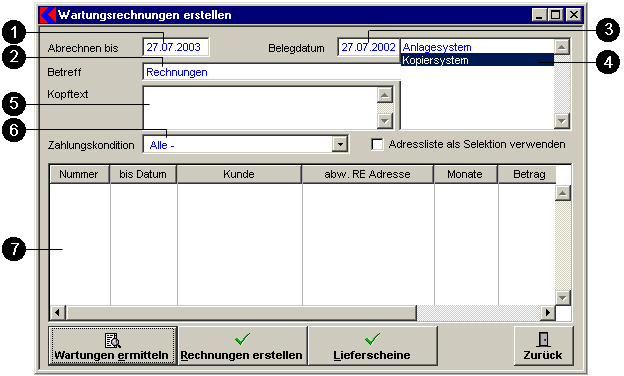
Task: Go back with the Zurück button
Action: tap(543, 345)
